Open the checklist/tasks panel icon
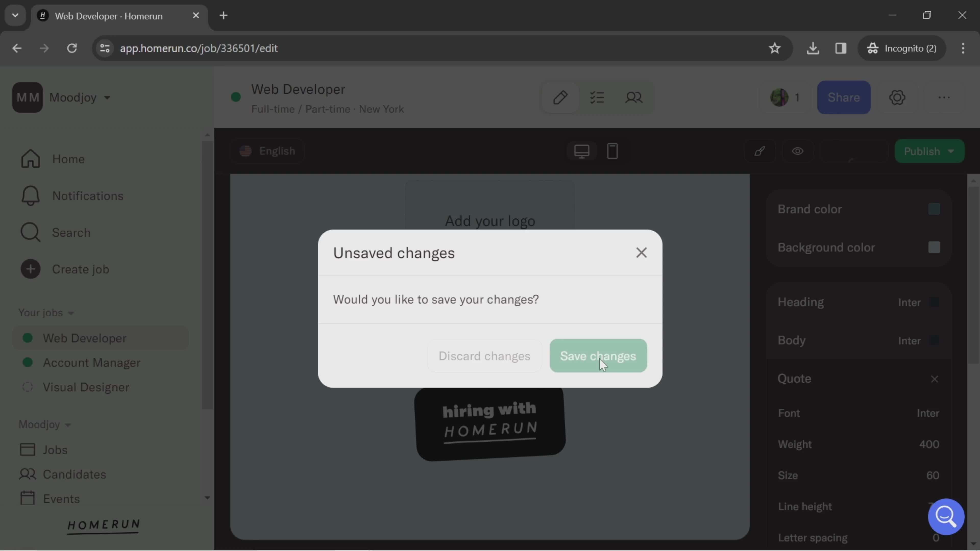The width and height of the screenshot is (980, 551). tap(597, 97)
